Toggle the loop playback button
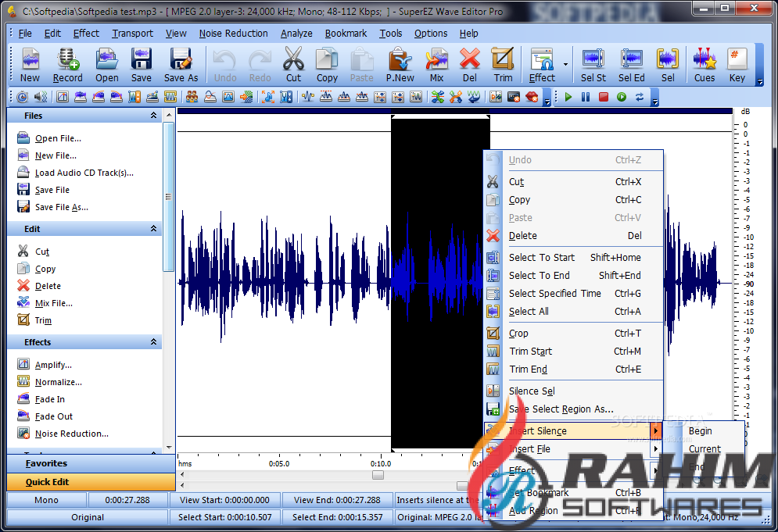778x532 pixels. pyautogui.click(x=640, y=97)
